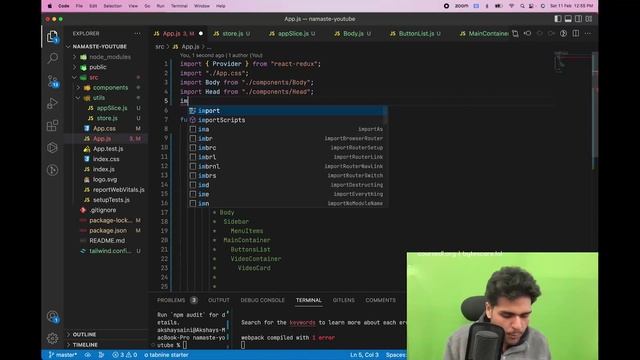Open the Search view in activity bar
Image resolution: width=640 pixels, height=360 pixels.
click(52, 58)
